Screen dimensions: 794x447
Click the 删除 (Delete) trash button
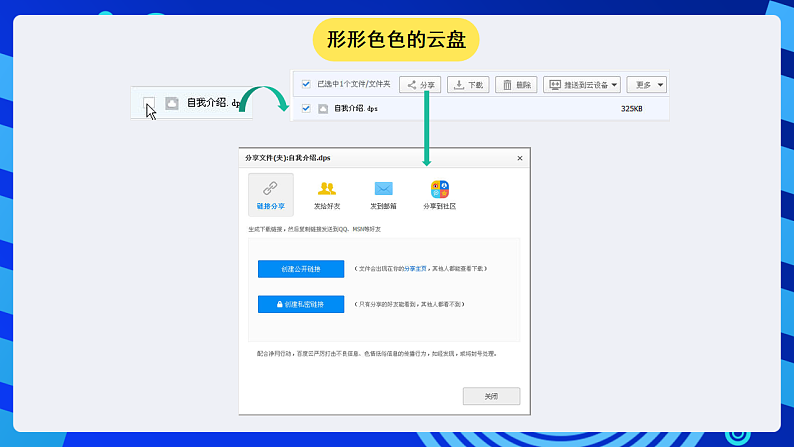coord(516,85)
